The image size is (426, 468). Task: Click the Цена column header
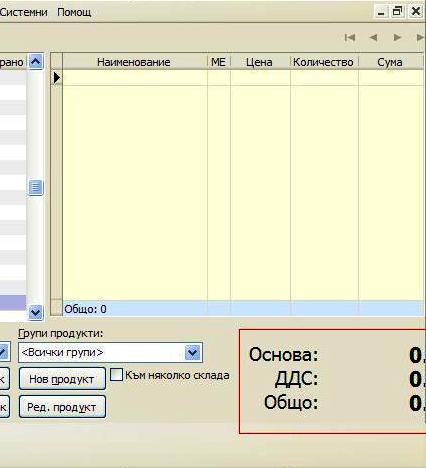[x=260, y=62]
